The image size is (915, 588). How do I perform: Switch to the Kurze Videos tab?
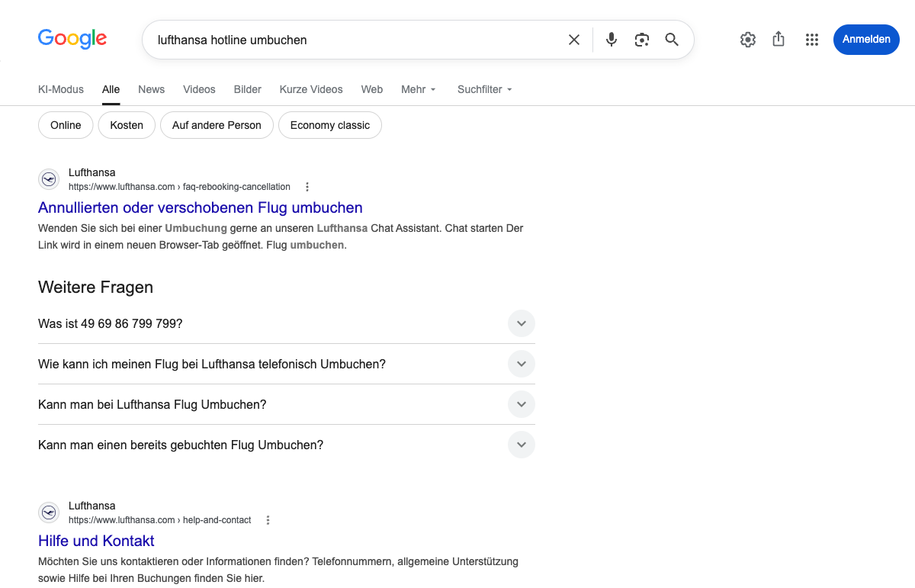coord(311,89)
